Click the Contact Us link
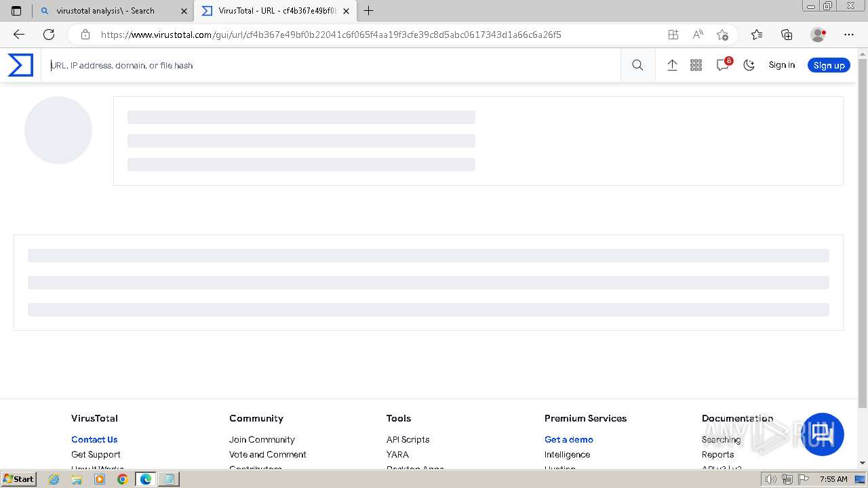Screen dimensions: 868x488 tap(94, 439)
